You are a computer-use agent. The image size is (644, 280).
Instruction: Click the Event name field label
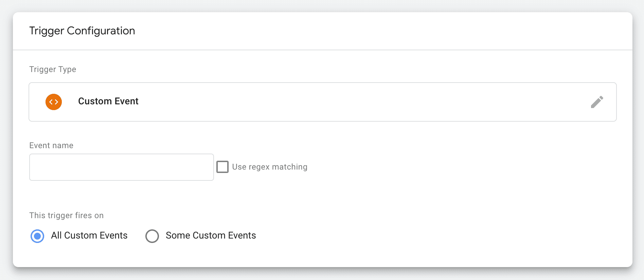click(x=51, y=145)
